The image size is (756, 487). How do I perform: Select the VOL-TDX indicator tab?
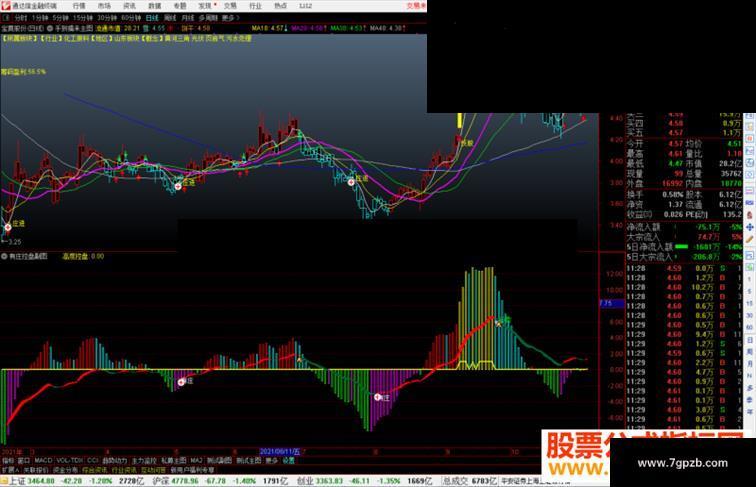pos(70,460)
